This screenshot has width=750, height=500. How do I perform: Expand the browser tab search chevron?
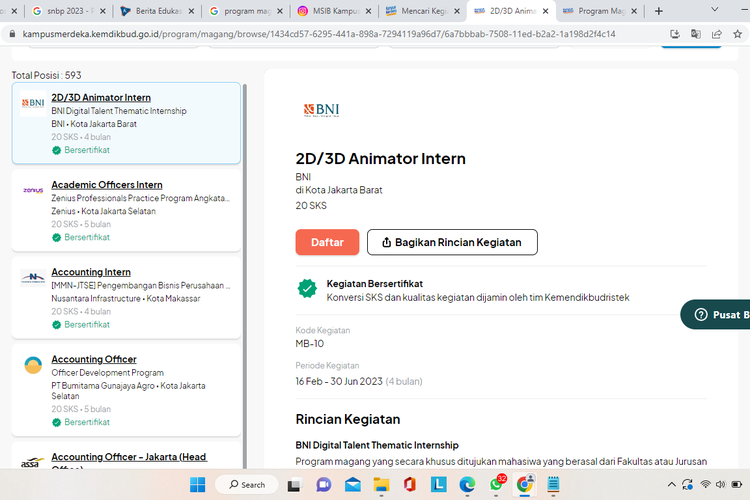715,9
